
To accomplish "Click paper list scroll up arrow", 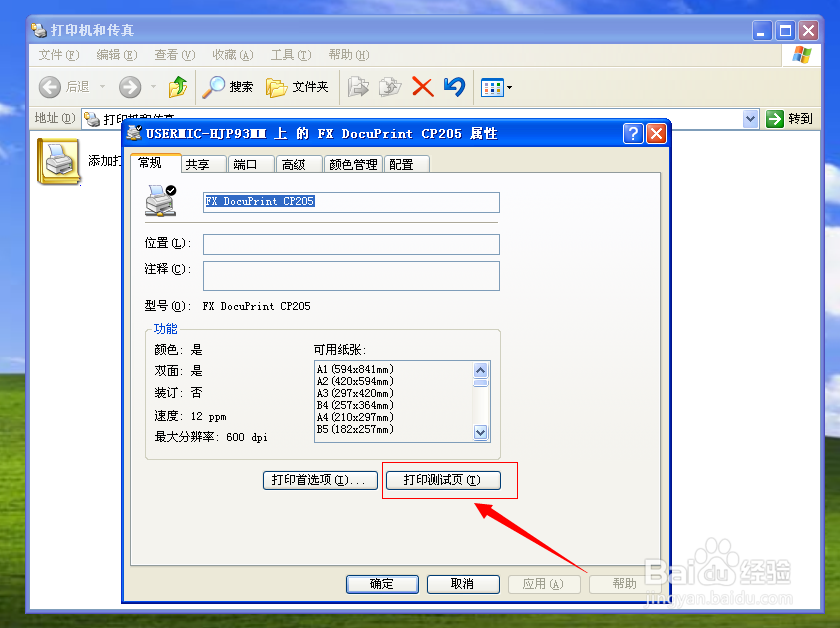I will (481, 370).
